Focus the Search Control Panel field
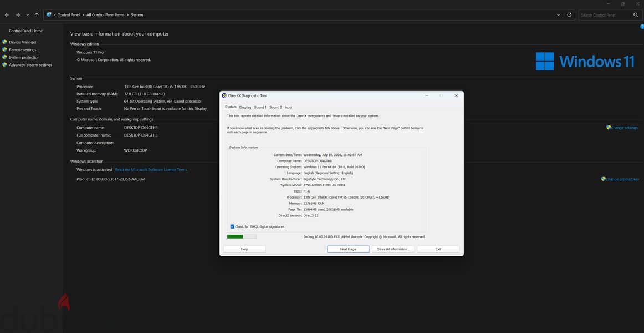 [606, 15]
